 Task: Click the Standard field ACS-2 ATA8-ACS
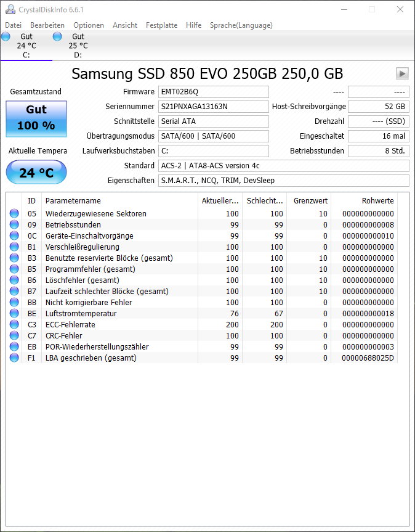[x=284, y=166]
